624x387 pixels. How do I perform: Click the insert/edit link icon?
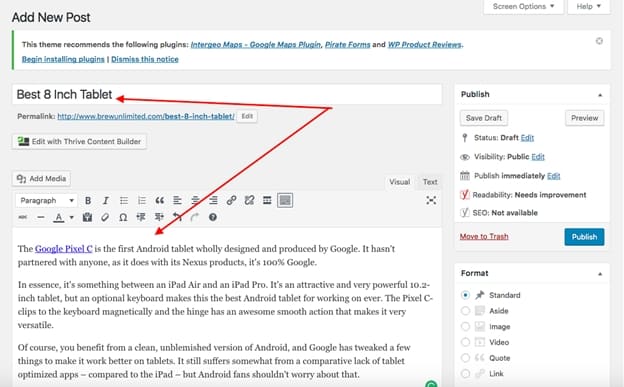coord(231,201)
